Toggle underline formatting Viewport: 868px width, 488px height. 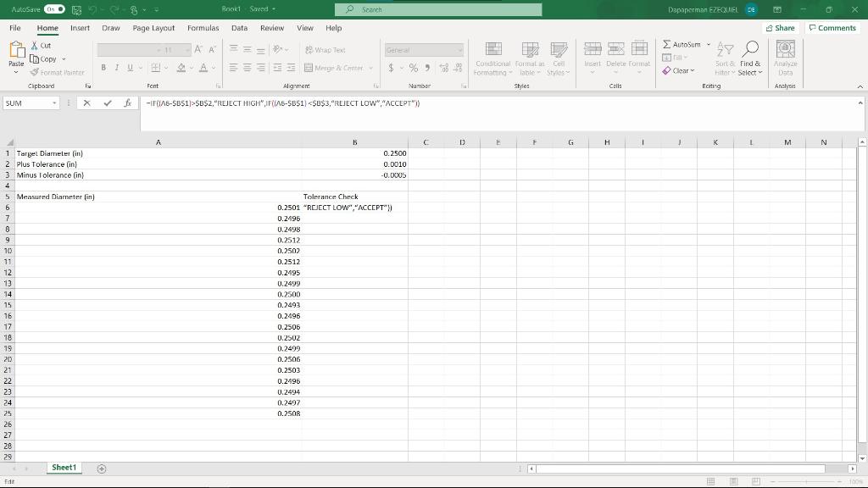[x=129, y=67]
